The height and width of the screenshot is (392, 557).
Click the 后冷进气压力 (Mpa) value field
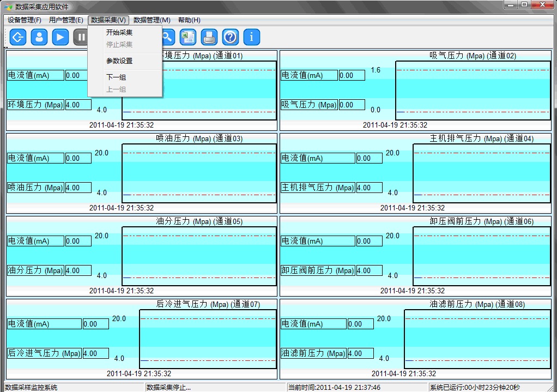96,353
